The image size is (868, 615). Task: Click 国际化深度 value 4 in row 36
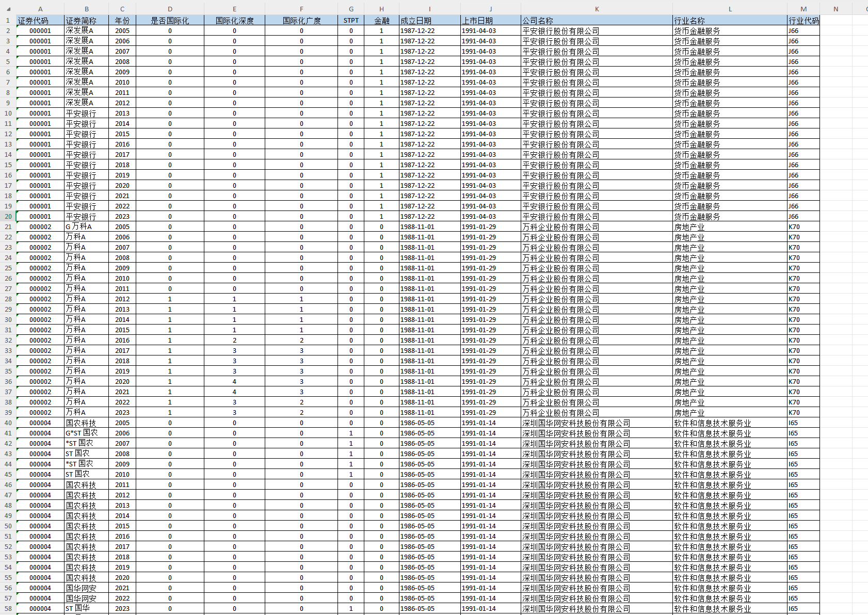(234, 382)
